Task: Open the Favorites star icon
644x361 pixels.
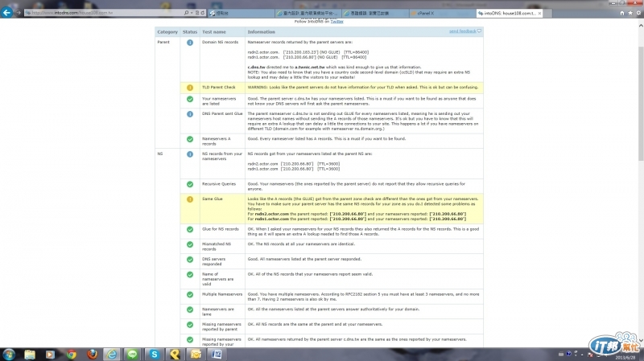Action: click(x=630, y=13)
